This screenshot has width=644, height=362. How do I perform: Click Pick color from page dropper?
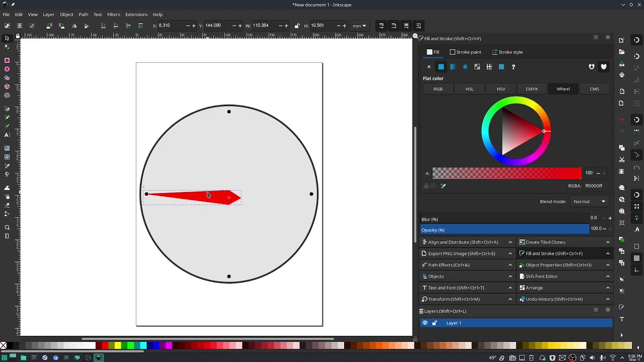tap(443, 186)
